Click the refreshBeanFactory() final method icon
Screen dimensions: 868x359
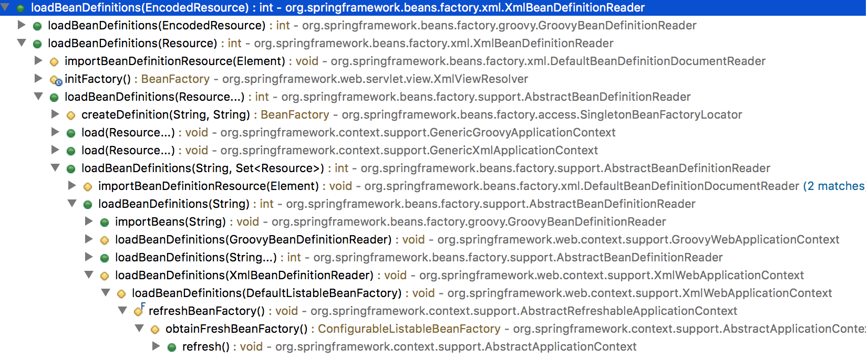pos(139,311)
